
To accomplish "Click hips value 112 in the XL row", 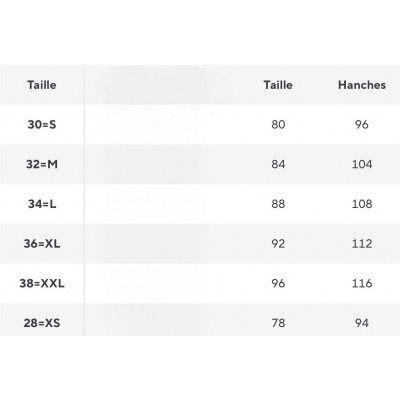I will click(362, 244).
